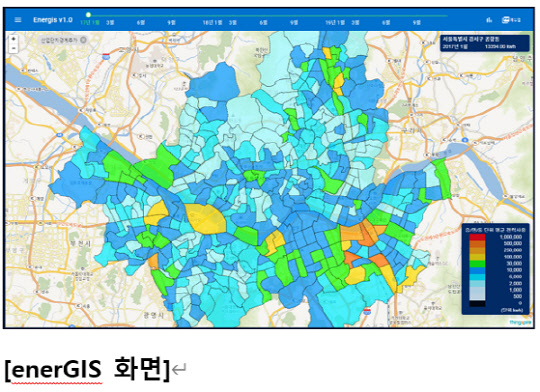The image size is (540, 392).
Task: Zoom out with the map minus button
Action: click(x=13, y=48)
